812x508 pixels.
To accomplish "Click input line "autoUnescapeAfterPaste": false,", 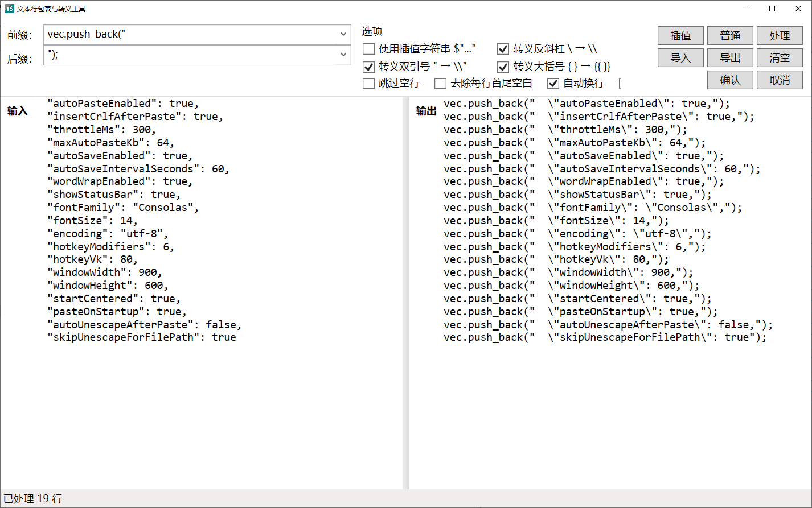I will pos(145,325).
